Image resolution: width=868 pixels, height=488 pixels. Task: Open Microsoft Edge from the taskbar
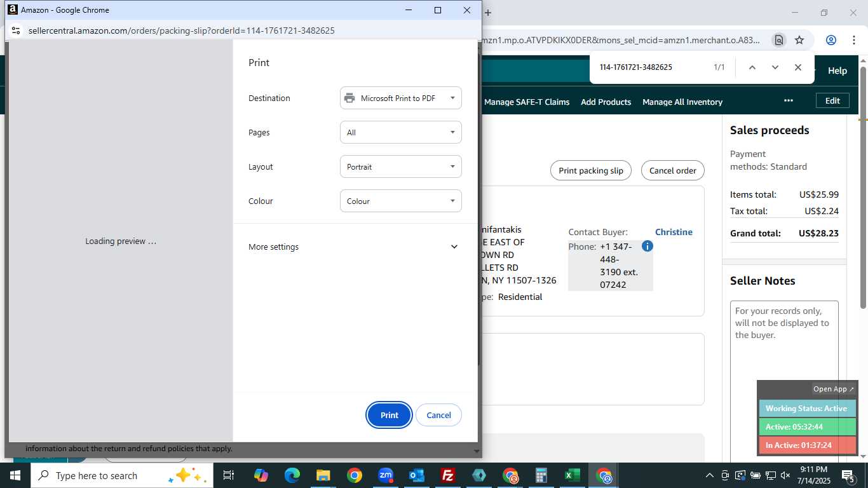tap(292, 475)
